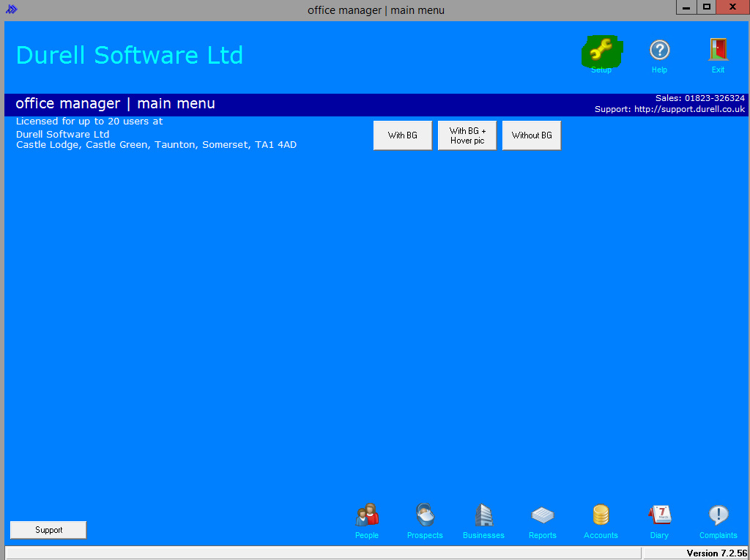The image size is (750, 560).
Task: Click the office manager main menu banner text
Action: click(115, 103)
